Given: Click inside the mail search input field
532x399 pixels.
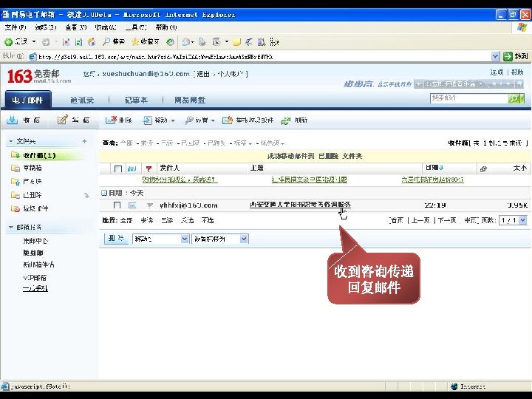Looking at the screenshot, I should click(x=469, y=98).
